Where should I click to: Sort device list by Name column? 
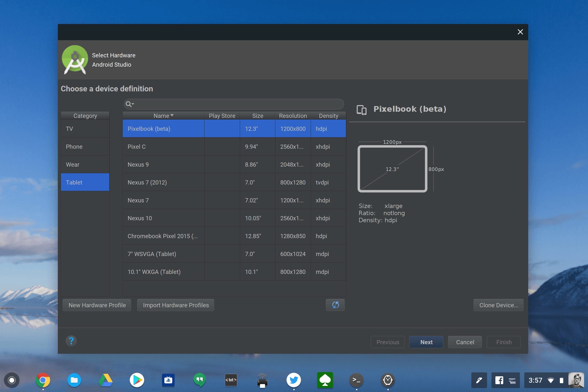tap(163, 116)
